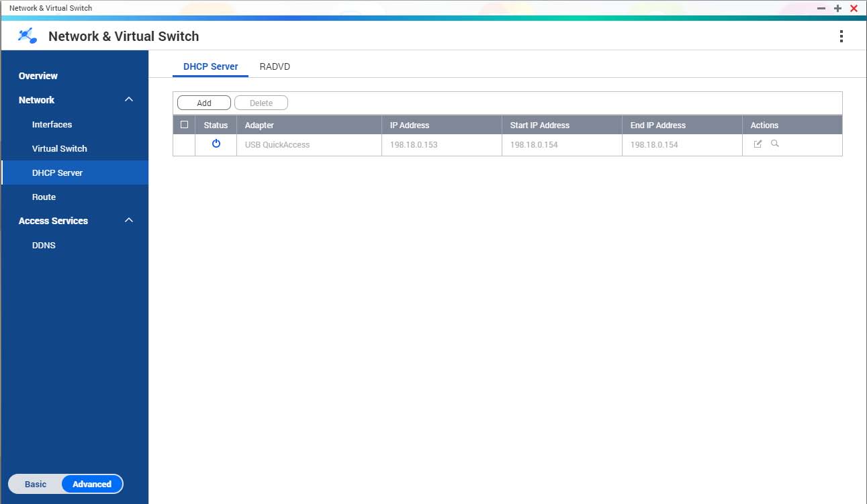Screen dimensions: 867x504
Task: Select DHCP Server in sidebar
Action: (75, 172)
